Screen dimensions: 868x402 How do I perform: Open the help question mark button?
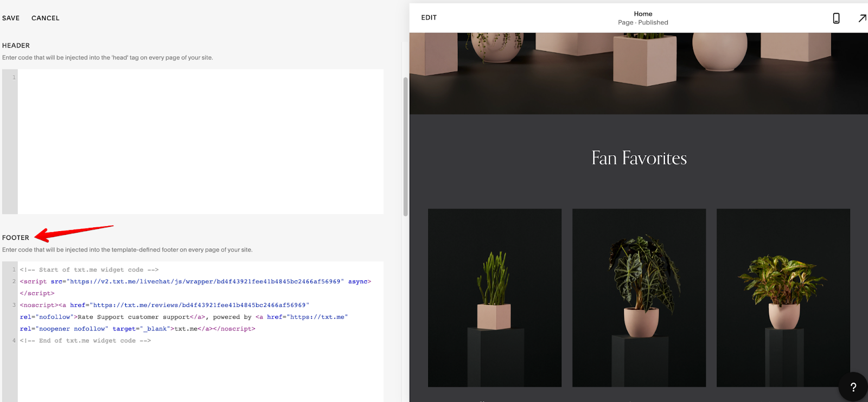(x=853, y=387)
